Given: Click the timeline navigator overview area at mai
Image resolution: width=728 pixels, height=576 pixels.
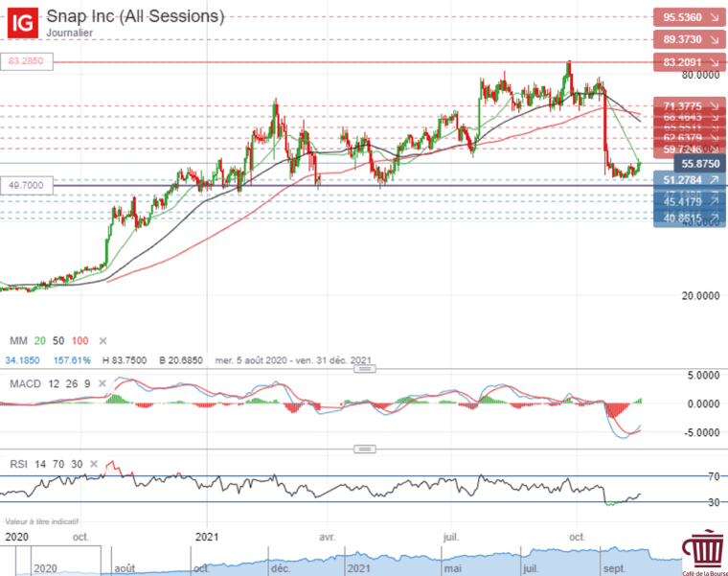Looking at the screenshot, I should pos(453,568).
